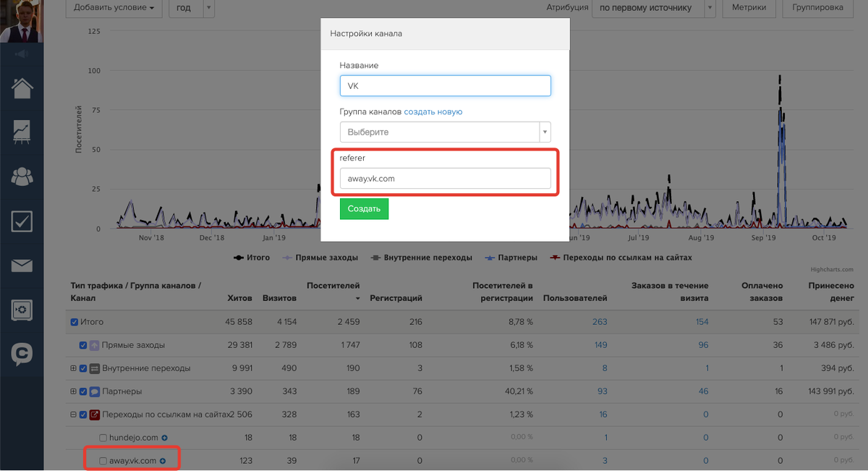Image resolution: width=868 pixels, height=471 pixels.
Task: Open the Добавить условие dropdown menu
Action: tap(114, 8)
